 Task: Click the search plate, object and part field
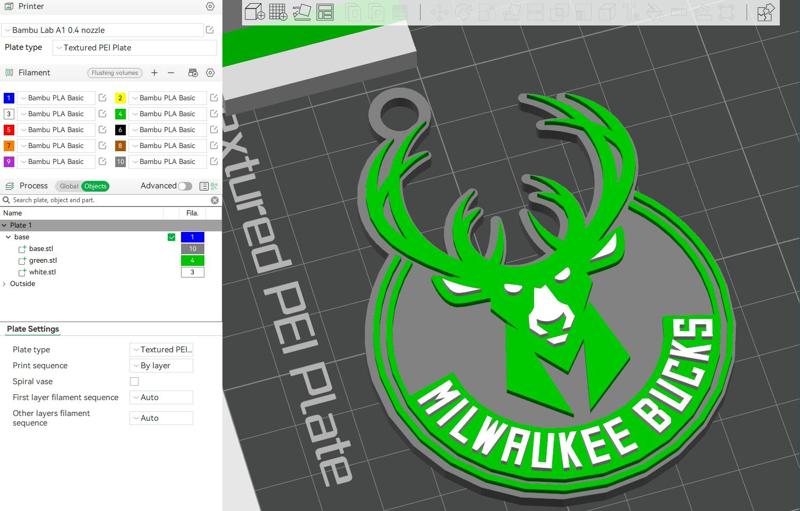[x=110, y=200]
